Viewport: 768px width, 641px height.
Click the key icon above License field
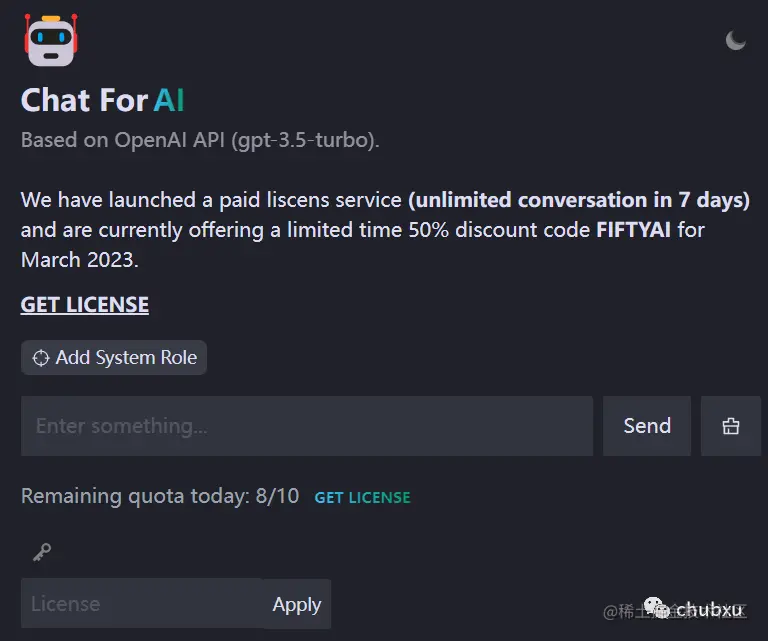(41, 552)
